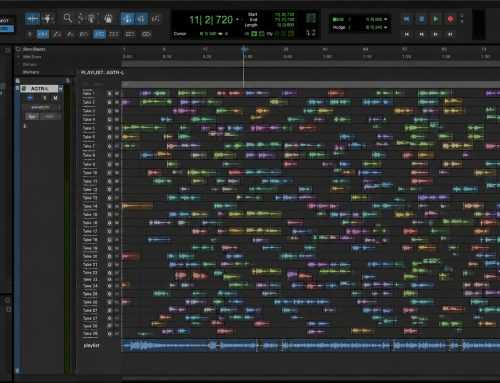Open the main counter format dropdown
Viewport: 500px width, 383px height.
[237, 20]
